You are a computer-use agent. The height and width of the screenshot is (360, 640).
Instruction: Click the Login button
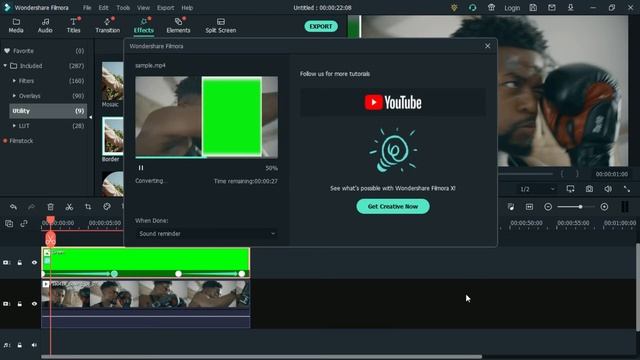pyautogui.click(x=512, y=8)
